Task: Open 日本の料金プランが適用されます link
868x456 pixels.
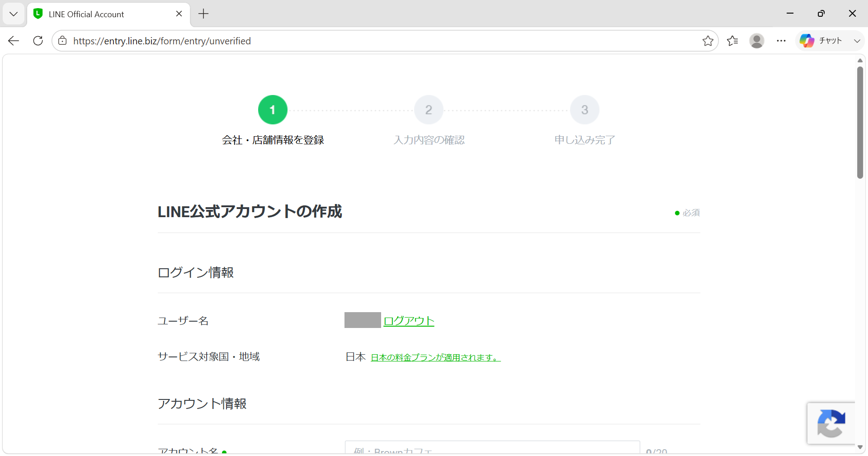Action: pyautogui.click(x=435, y=357)
